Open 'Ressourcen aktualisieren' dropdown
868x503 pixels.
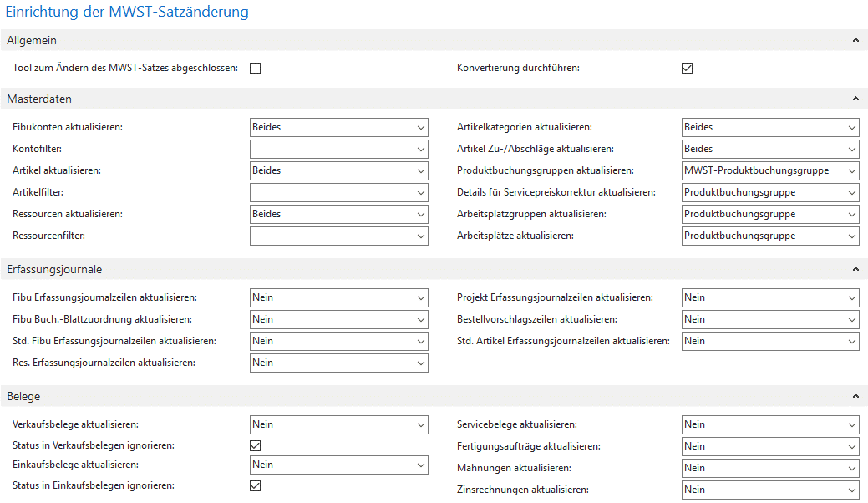339,214
